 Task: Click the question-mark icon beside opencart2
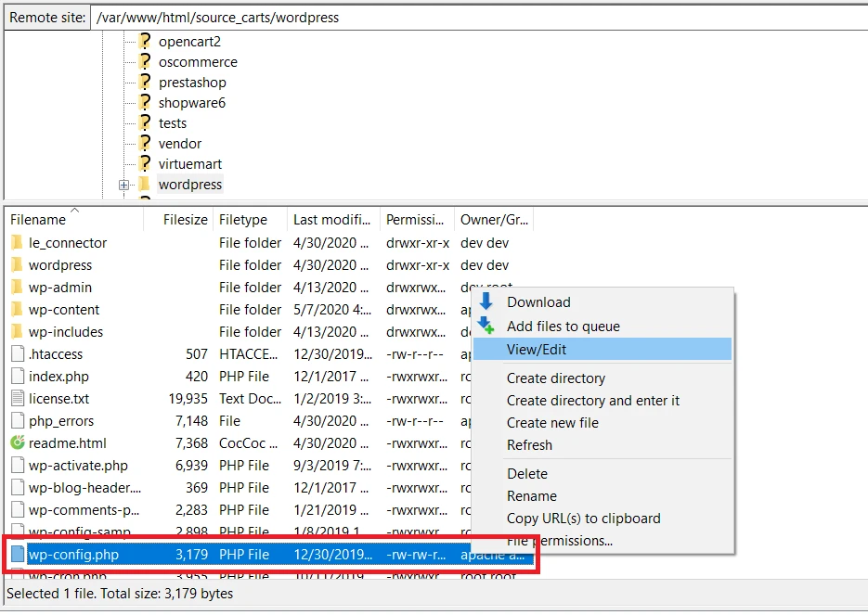[145, 41]
